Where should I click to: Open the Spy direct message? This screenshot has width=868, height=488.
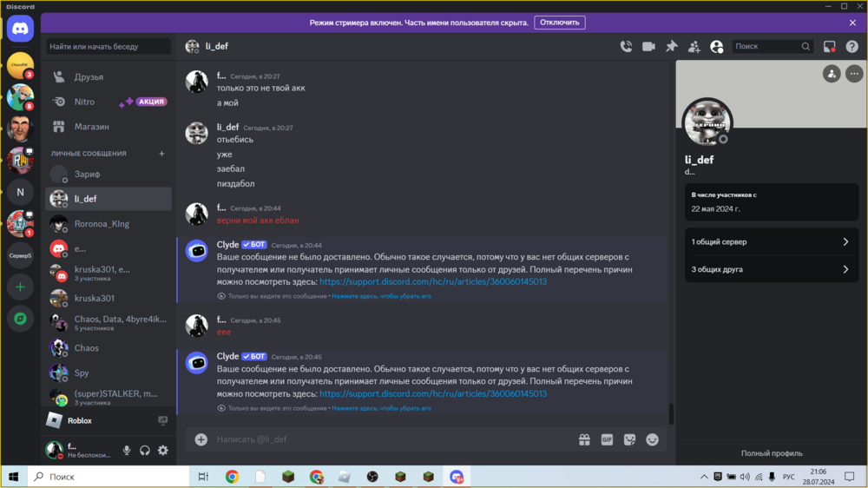coord(108,373)
